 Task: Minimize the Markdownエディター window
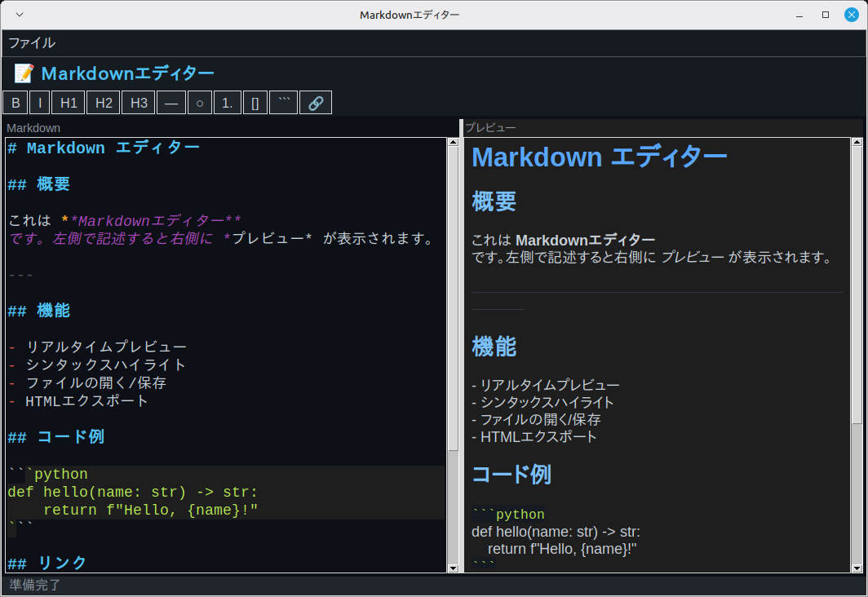pyautogui.click(x=799, y=15)
